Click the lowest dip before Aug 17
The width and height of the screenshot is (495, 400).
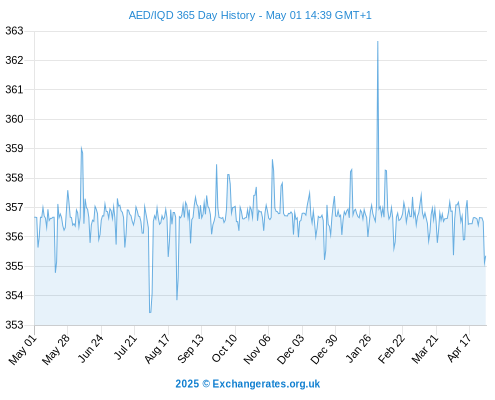(x=150, y=312)
